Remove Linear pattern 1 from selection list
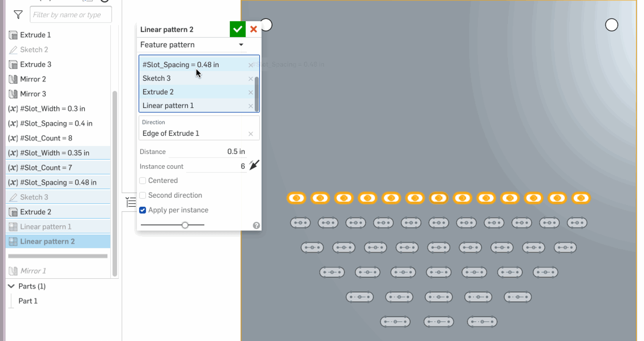 click(251, 106)
